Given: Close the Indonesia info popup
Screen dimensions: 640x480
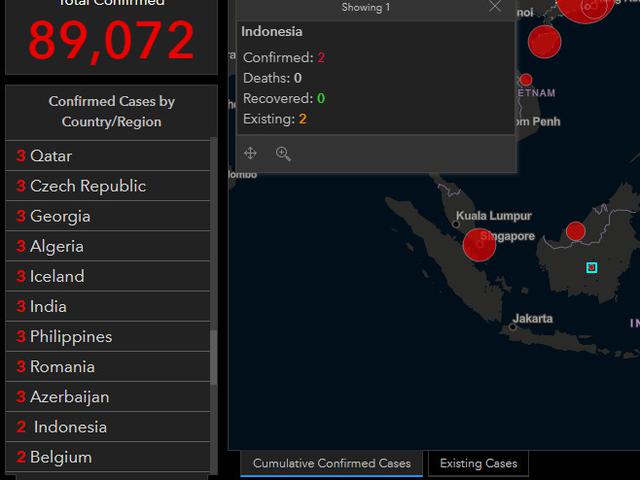Looking at the screenshot, I should (495, 6).
